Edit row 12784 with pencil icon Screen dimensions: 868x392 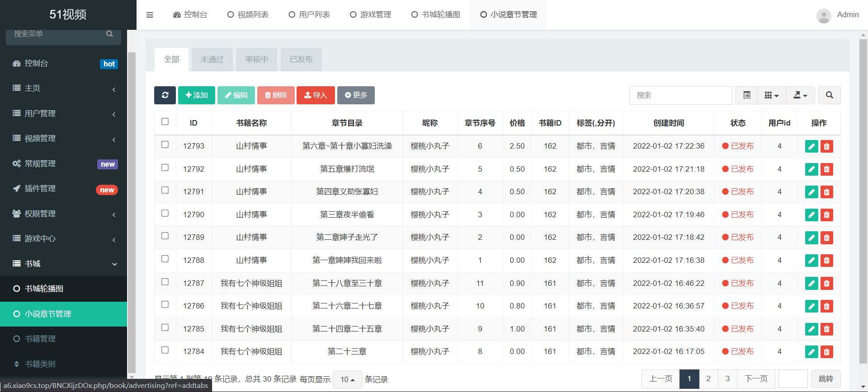click(812, 352)
